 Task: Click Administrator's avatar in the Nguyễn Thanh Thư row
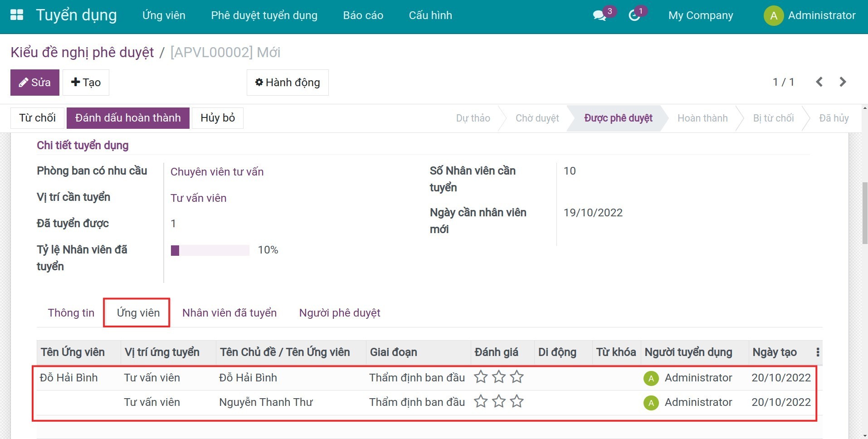pos(651,402)
